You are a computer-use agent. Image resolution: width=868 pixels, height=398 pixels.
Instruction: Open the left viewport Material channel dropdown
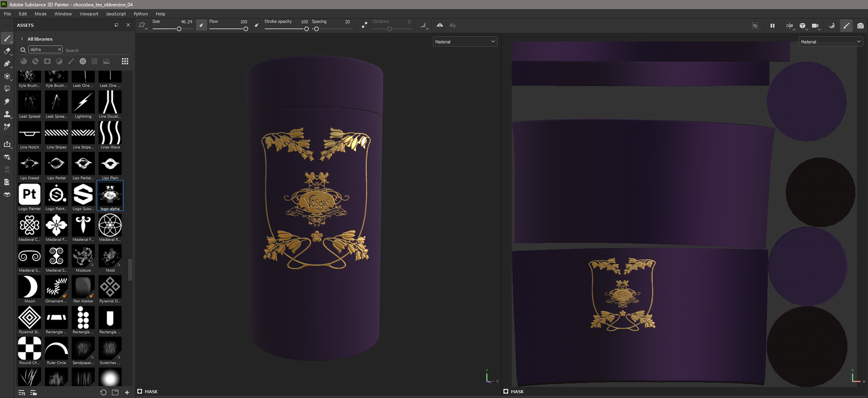coord(465,42)
